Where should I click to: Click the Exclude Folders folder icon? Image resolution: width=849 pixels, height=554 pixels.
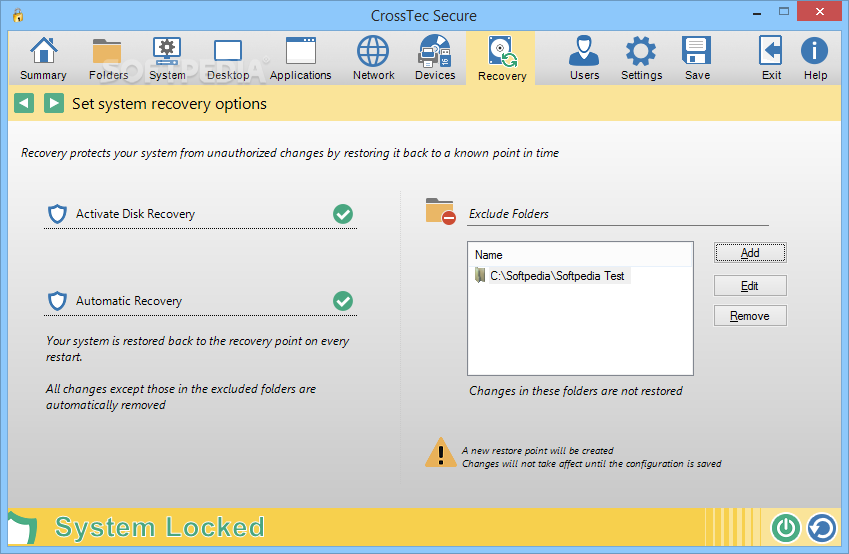tap(440, 211)
